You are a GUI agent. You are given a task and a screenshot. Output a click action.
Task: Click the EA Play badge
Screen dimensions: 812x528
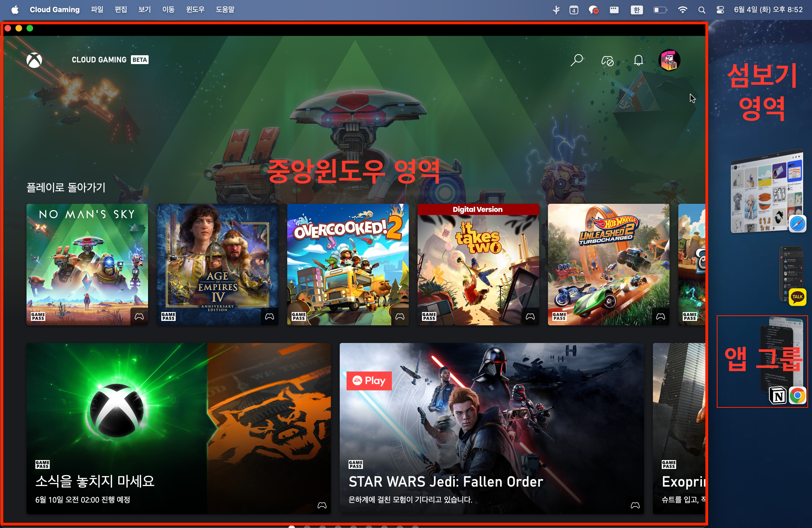coord(369,381)
